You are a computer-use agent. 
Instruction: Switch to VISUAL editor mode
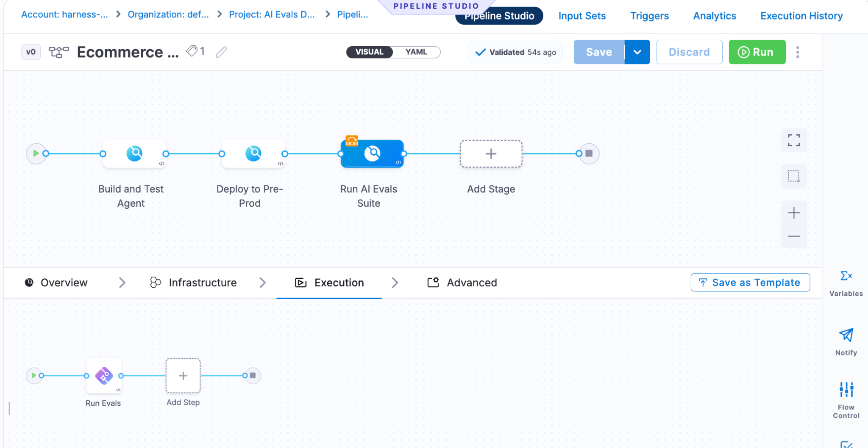pyautogui.click(x=370, y=52)
